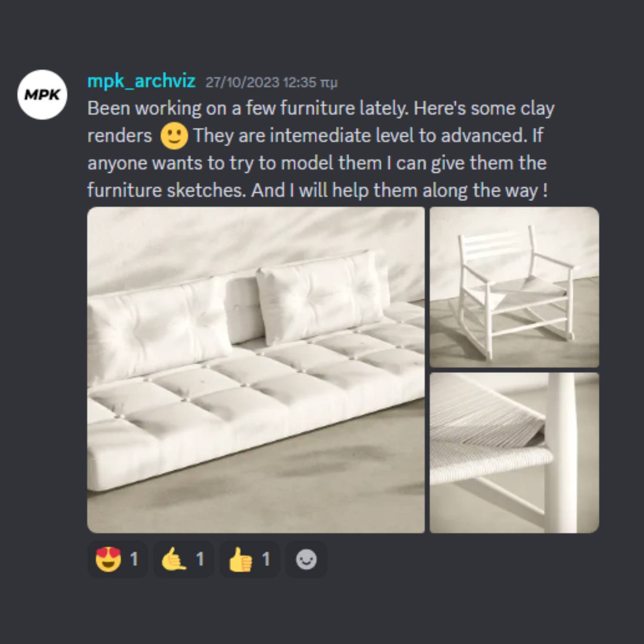Click the slightly smiling emoji in the message
The height and width of the screenshot is (644, 644).
174,136
